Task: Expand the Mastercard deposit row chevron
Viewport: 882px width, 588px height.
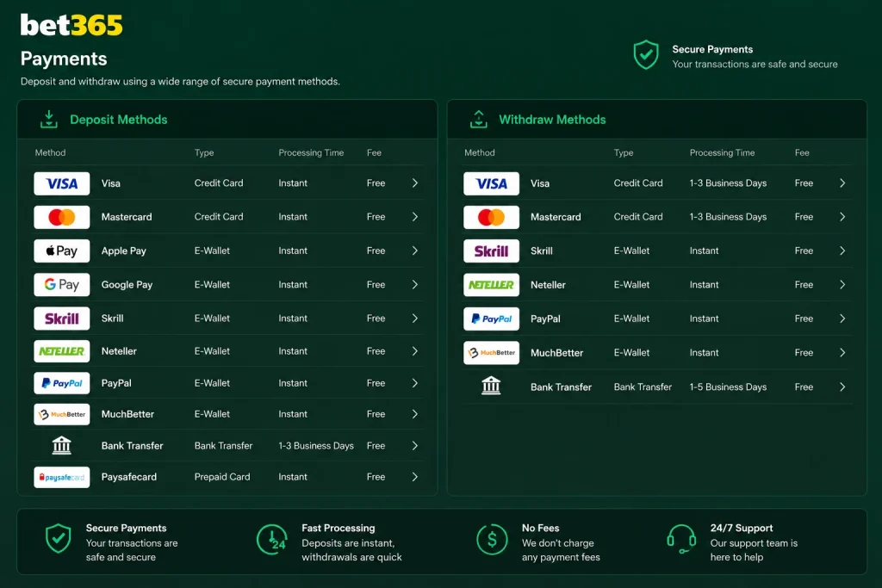Action: point(415,217)
